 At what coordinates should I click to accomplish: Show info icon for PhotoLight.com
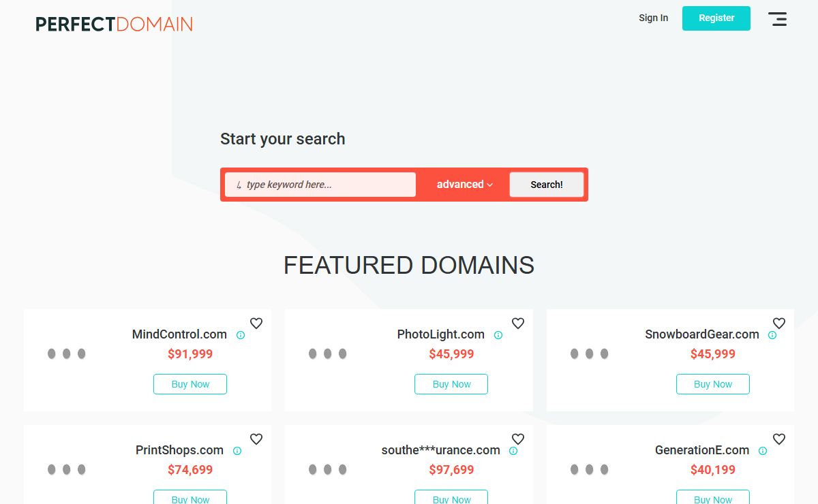[x=498, y=335]
